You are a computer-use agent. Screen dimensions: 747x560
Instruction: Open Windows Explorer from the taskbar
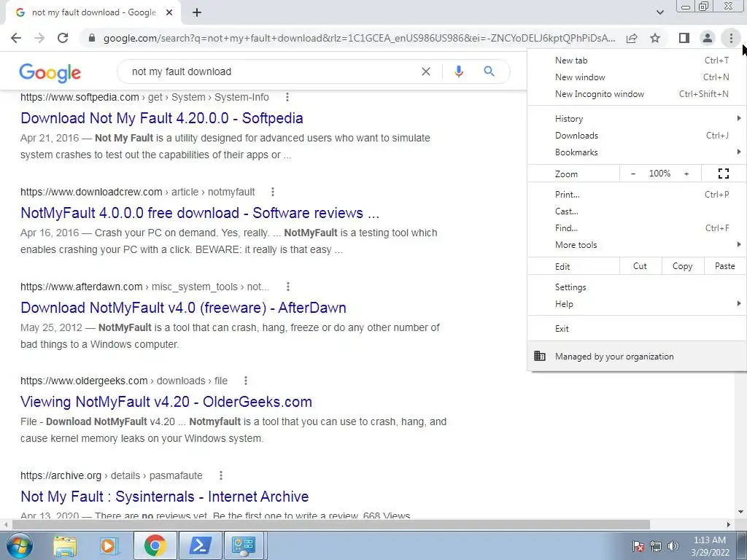pyautogui.click(x=64, y=545)
